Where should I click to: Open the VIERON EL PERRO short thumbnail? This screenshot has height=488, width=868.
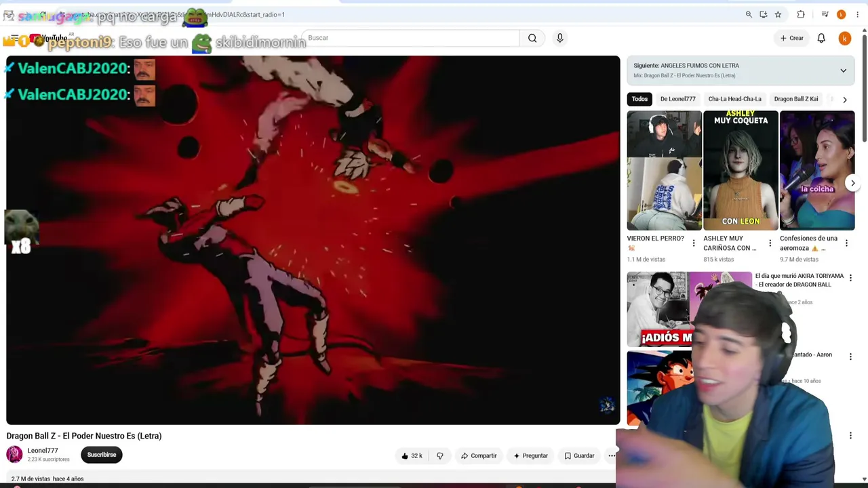665,171
